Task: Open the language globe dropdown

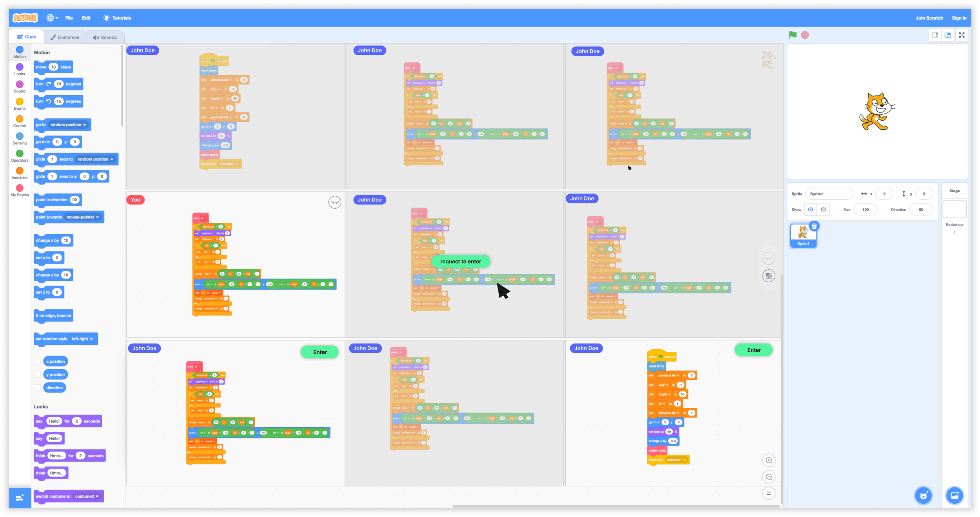Action: pyautogui.click(x=52, y=18)
